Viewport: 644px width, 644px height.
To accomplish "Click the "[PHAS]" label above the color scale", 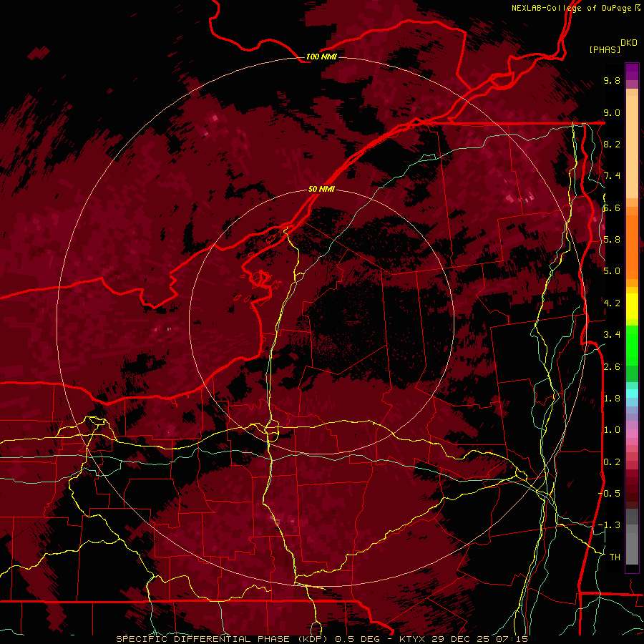I will pos(605,49).
